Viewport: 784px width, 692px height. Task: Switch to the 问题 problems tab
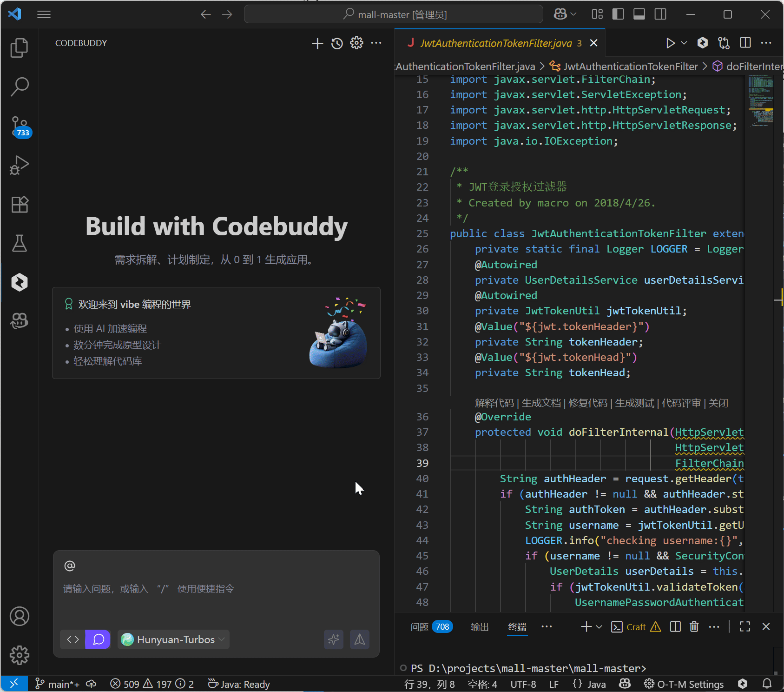click(420, 627)
